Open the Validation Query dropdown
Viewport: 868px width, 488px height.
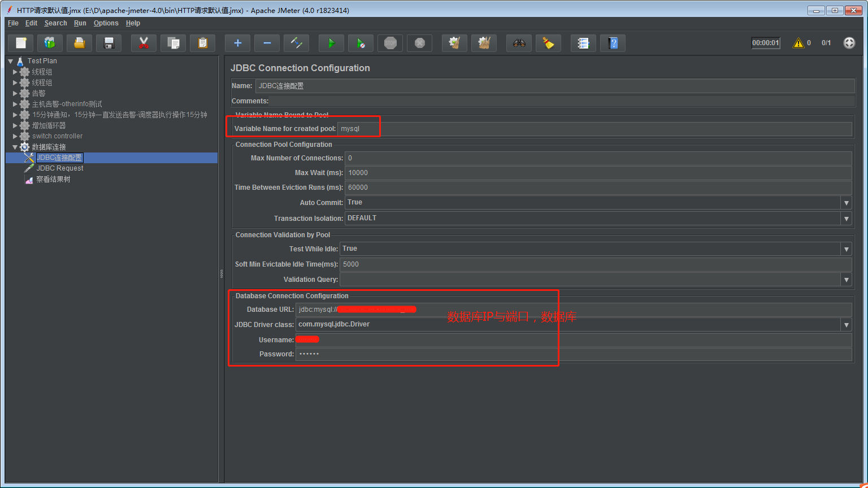(846, 280)
